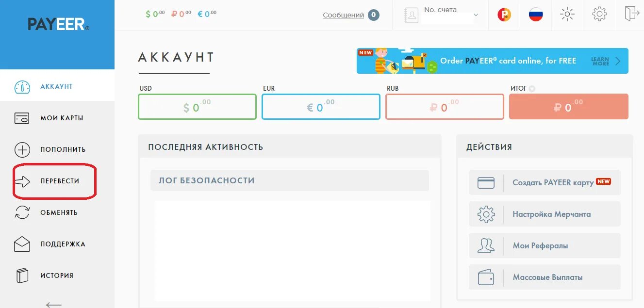Click the messages count badge 0

(x=373, y=15)
